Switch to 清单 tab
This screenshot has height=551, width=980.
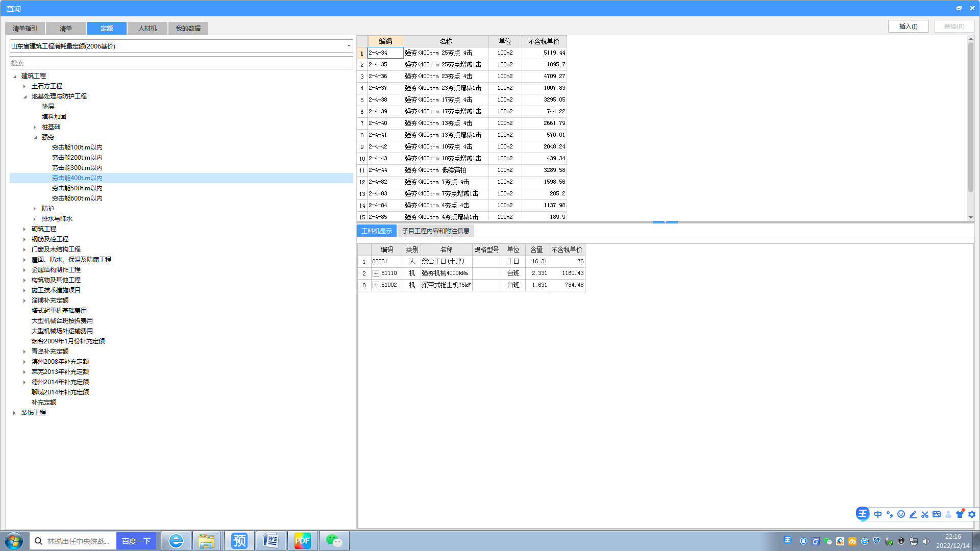(x=66, y=29)
